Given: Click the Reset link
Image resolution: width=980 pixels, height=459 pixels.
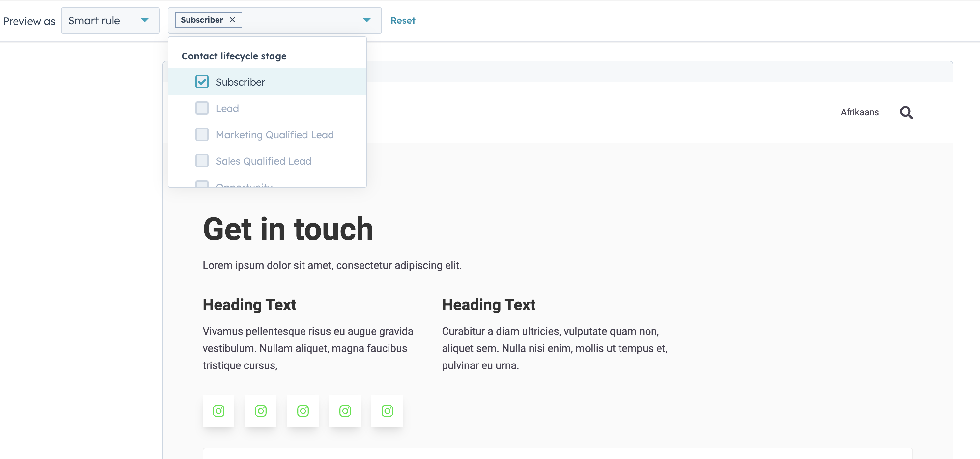Looking at the screenshot, I should point(403,20).
